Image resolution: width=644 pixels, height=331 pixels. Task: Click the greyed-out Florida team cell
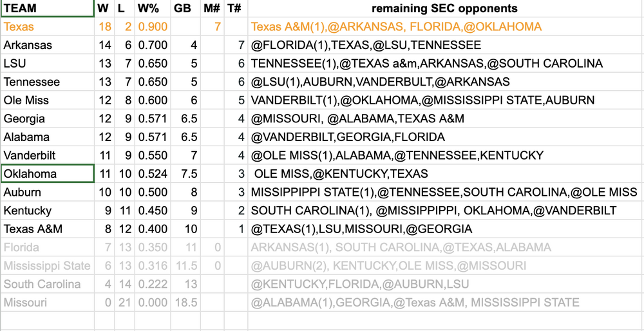pyautogui.click(x=46, y=247)
